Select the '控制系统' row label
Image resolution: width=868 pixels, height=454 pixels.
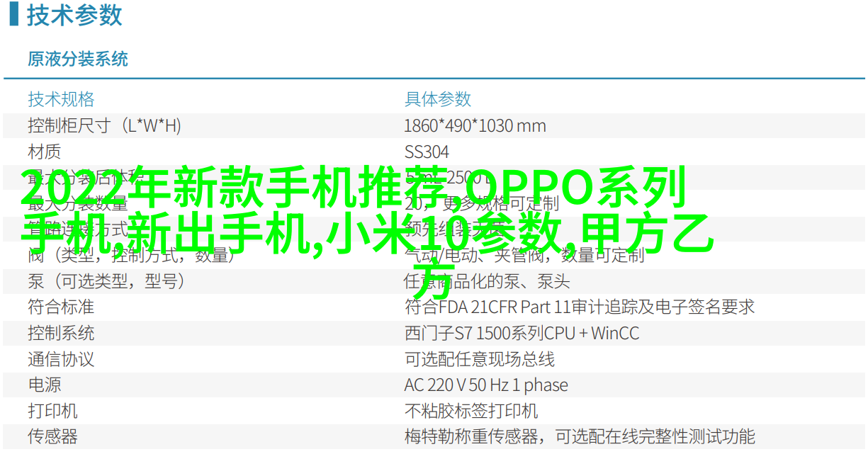click(x=61, y=333)
